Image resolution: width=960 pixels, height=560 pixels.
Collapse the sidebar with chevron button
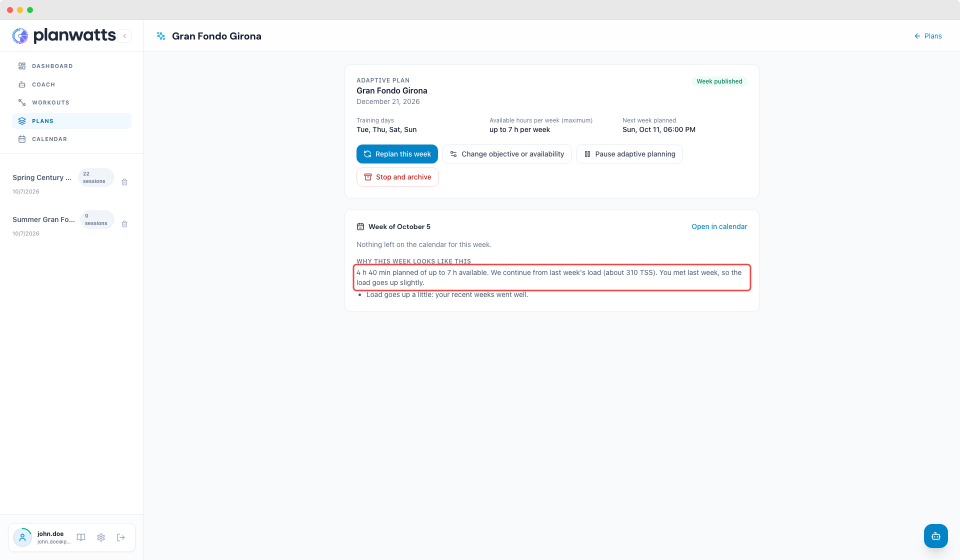click(124, 36)
